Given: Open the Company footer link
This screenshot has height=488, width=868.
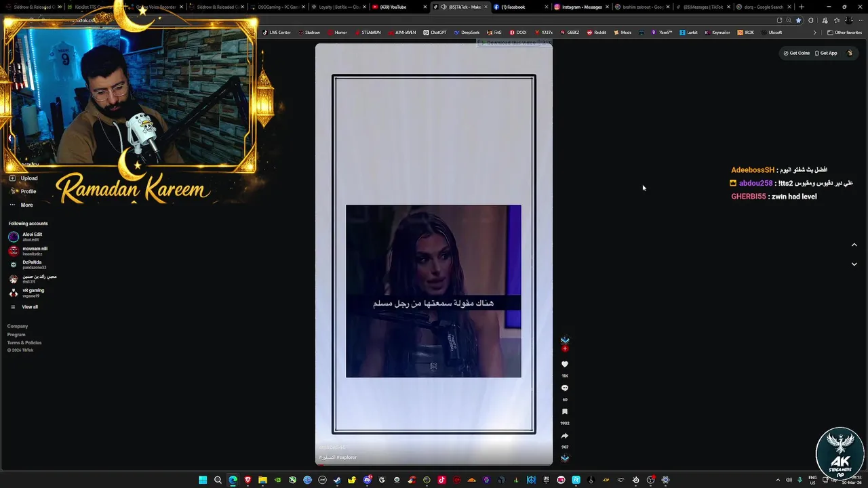Looking at the screenshot, I should tap(18, 326).
